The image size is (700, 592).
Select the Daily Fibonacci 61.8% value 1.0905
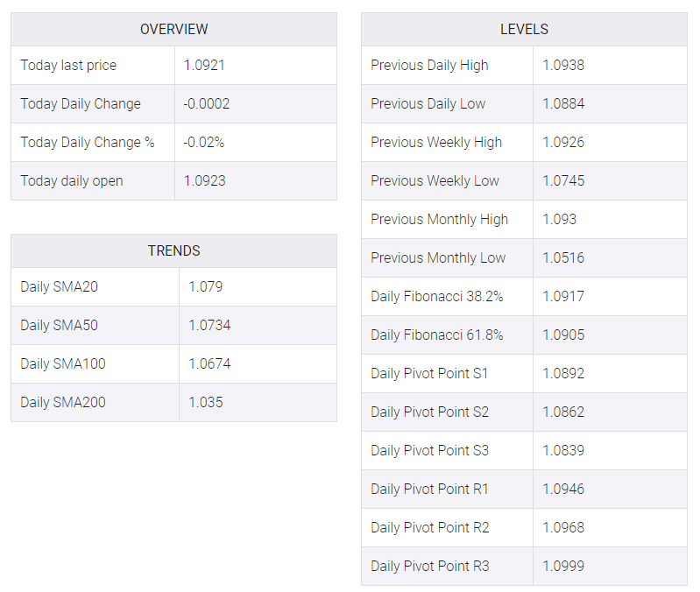563,335
